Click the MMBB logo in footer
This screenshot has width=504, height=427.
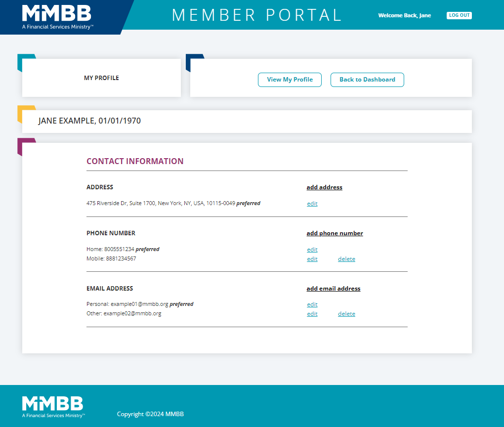[x=53, y=407]
